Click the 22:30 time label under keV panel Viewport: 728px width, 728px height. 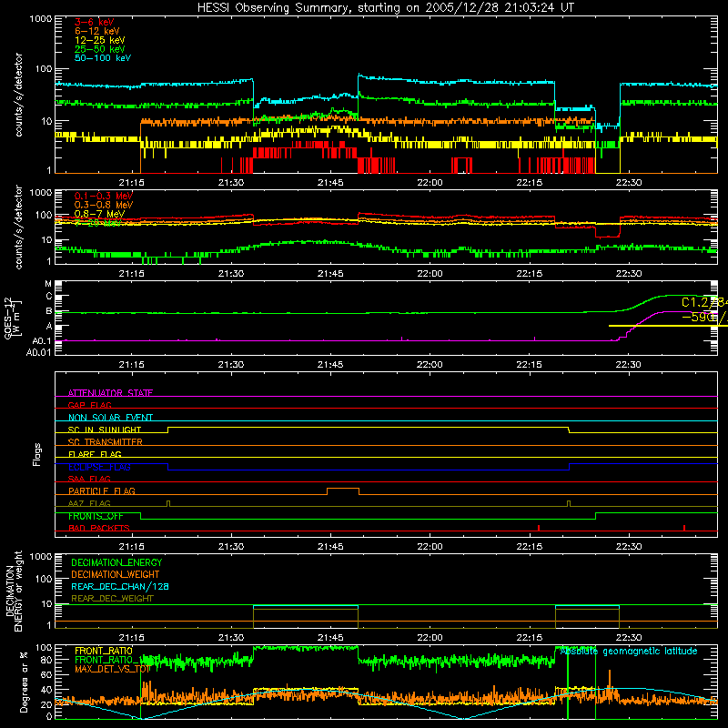(629, 183)
